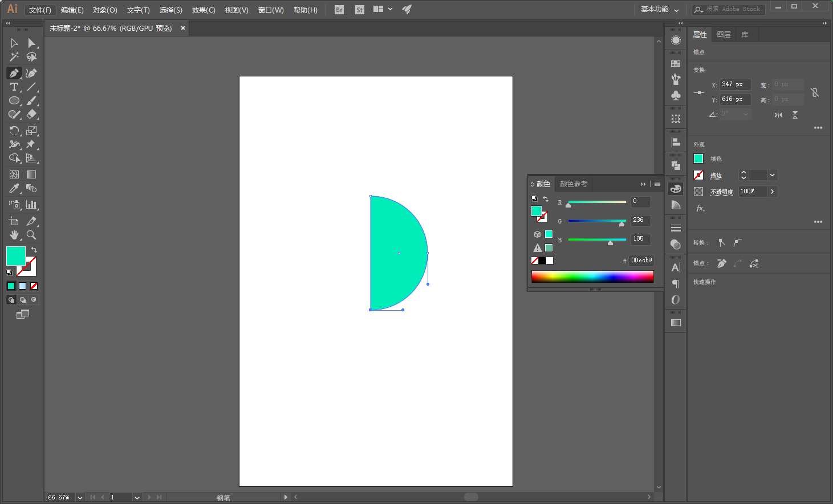Select the Column Graph tool
This screenshot has height=504, width=833.
click(x=31, y=205)
